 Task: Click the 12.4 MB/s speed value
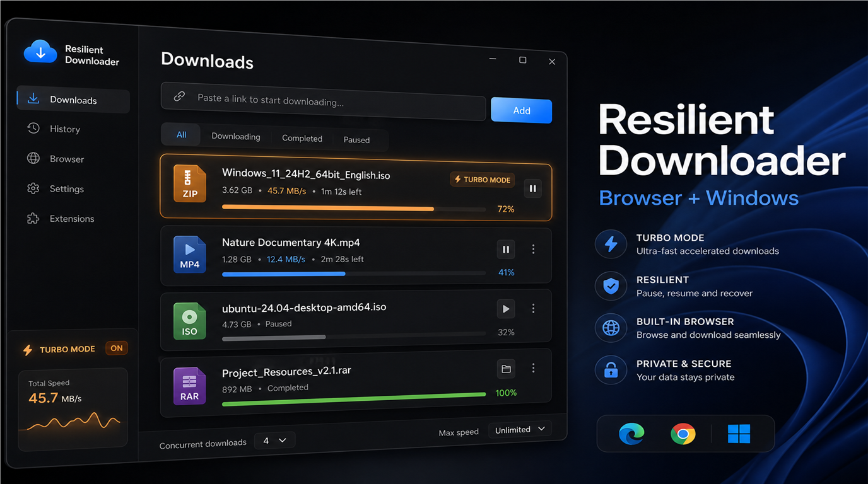pos(286,259)
